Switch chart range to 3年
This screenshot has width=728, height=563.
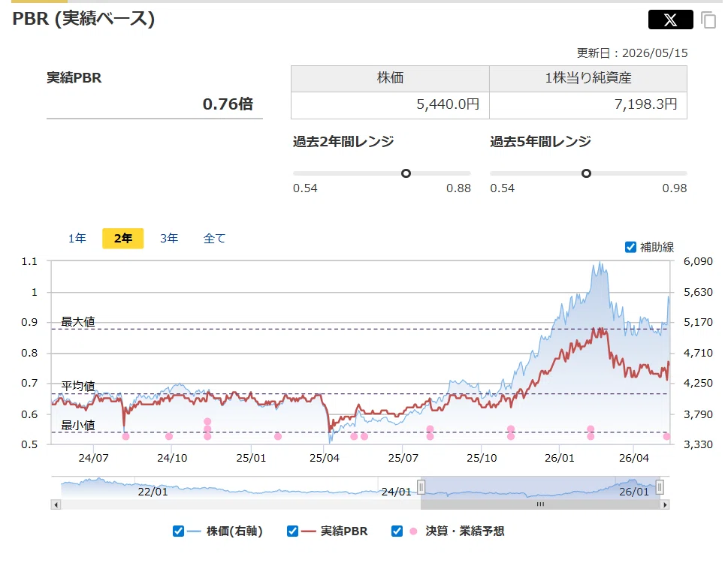(x=169, y=239)
